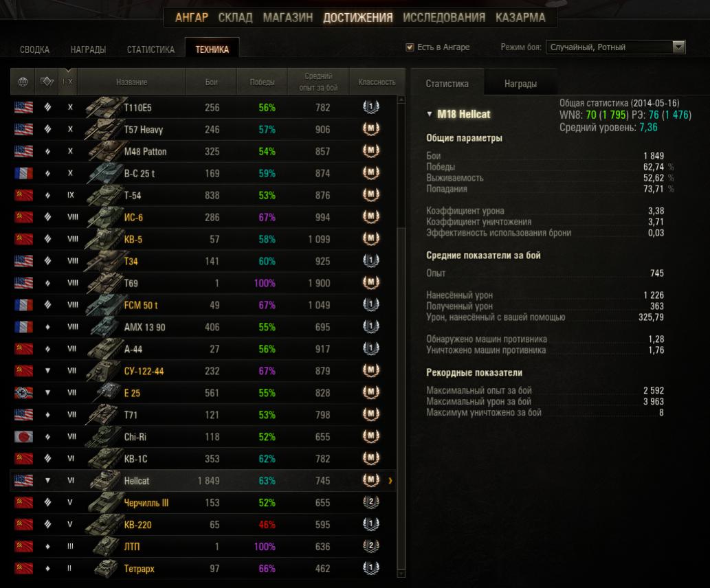Click the E 25 German flag icon

coord(23,393)
